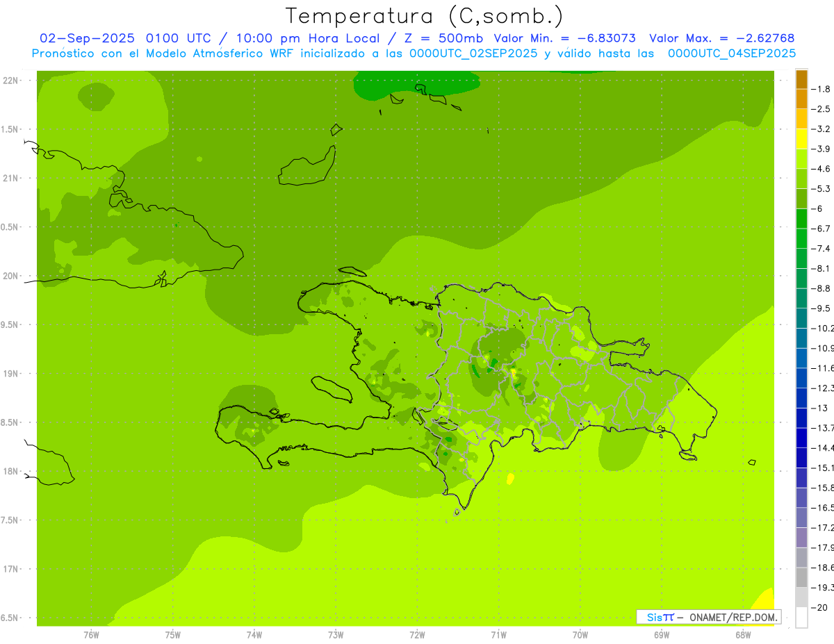Click the 75W longitude axis label

click(x=173, y=635)
